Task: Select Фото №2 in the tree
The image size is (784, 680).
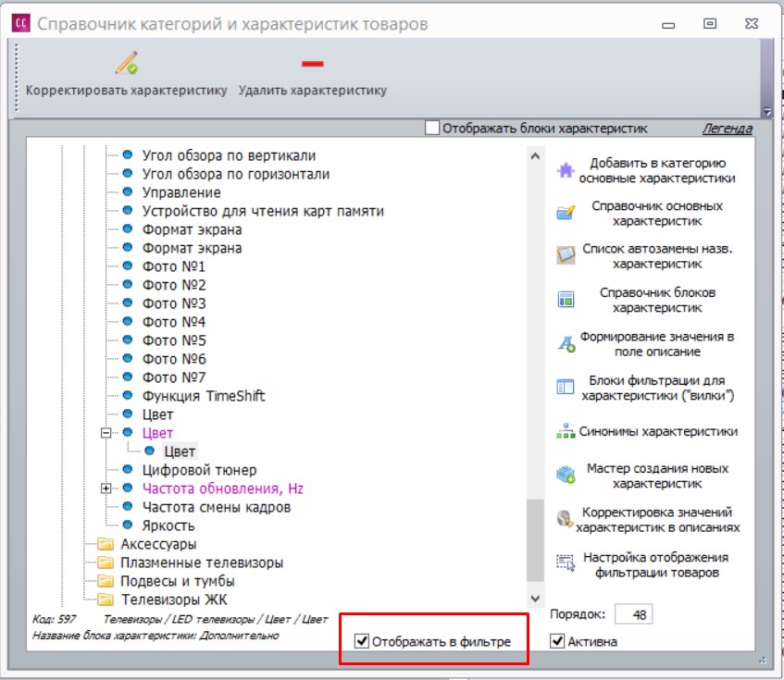Action: point(174,285)
